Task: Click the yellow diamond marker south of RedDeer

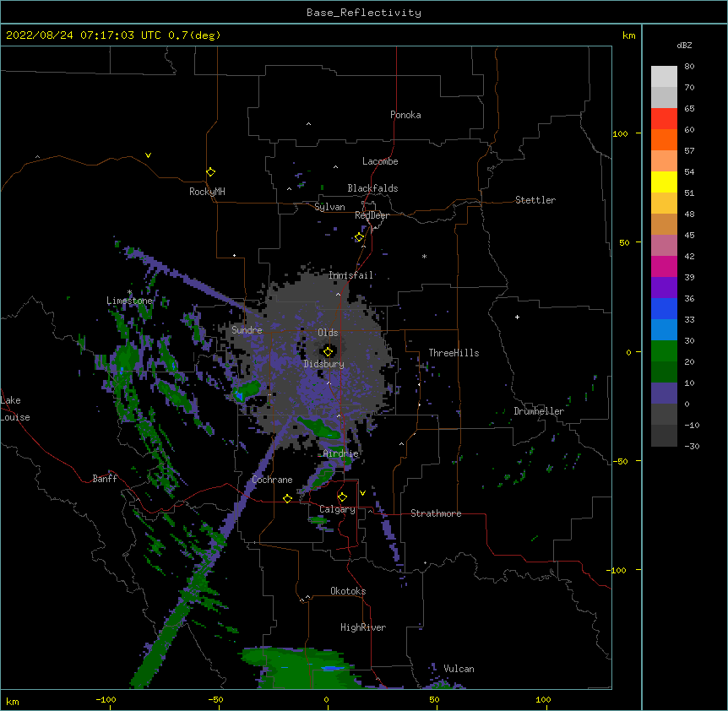Action: 359,237
